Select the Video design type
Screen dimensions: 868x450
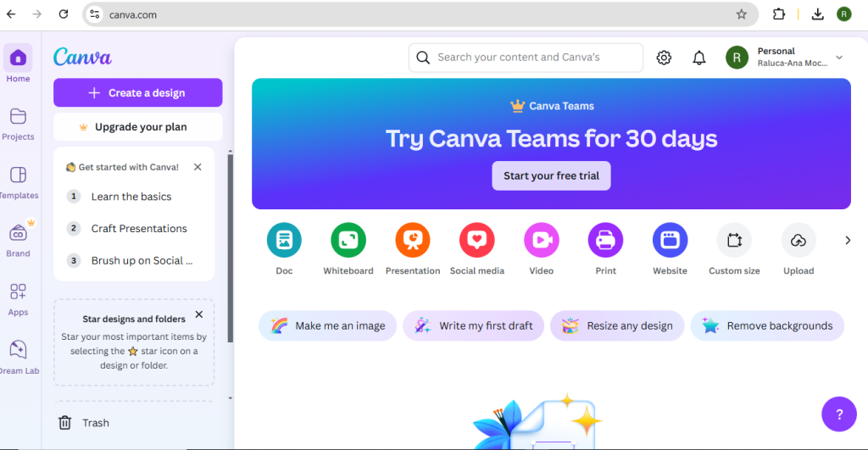(542, 240)
